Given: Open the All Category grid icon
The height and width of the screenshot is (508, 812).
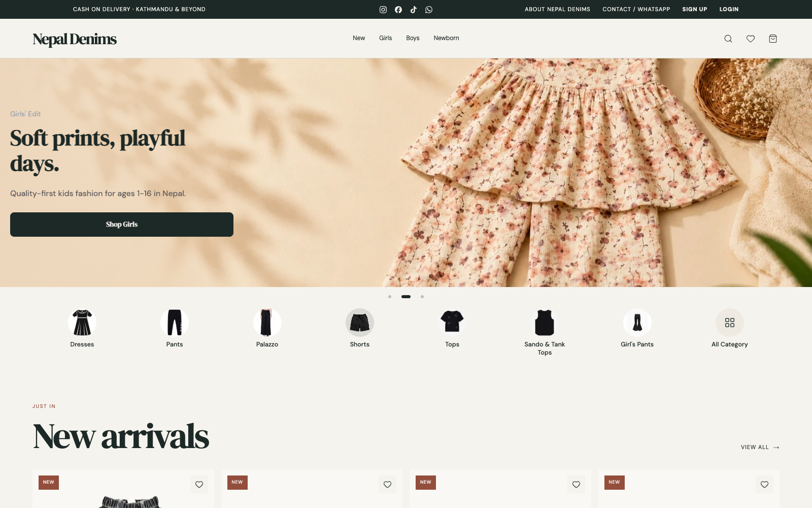Looking at the screenshot, I should click(730, 323).
